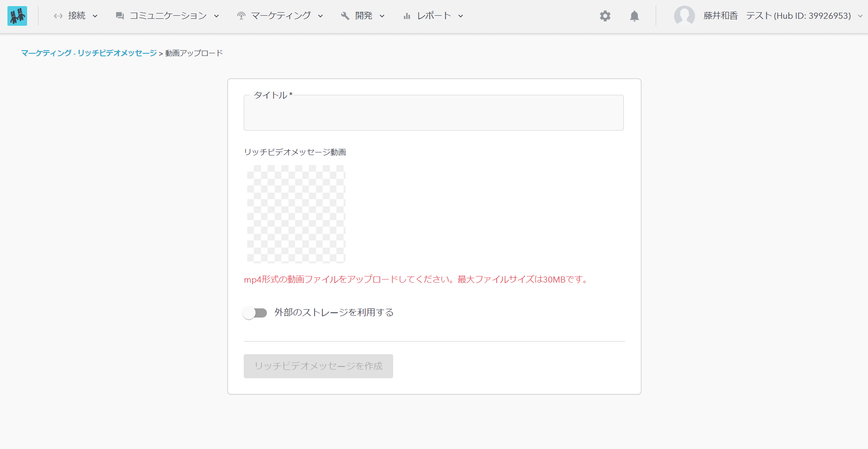Viewport: 868px width, 449px height.
Task: Expand the コミュニケーション dropdown chevron
Action: [217, 16]
